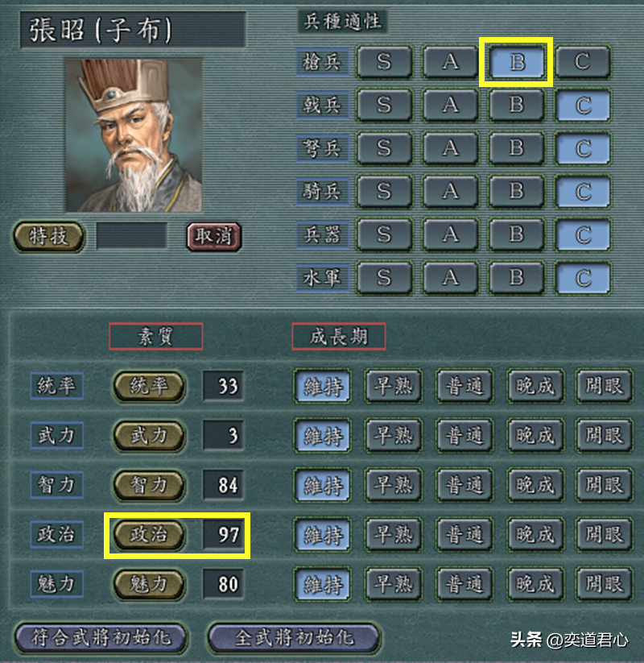Set 統率 growth to 早熟
Screen dimensions: 644x663
tap(394, 386)
